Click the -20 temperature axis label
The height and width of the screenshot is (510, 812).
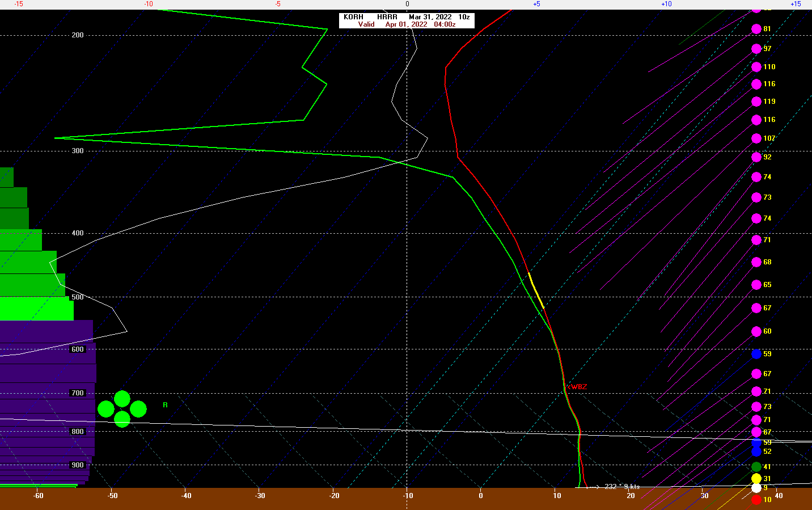pyautogui.click(x=335, y=496)
